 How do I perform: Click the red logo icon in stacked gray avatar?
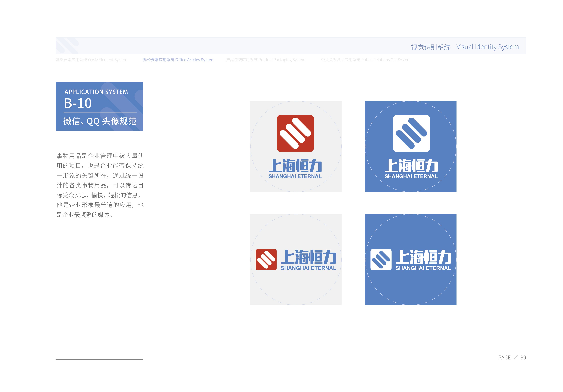point(295,133)
